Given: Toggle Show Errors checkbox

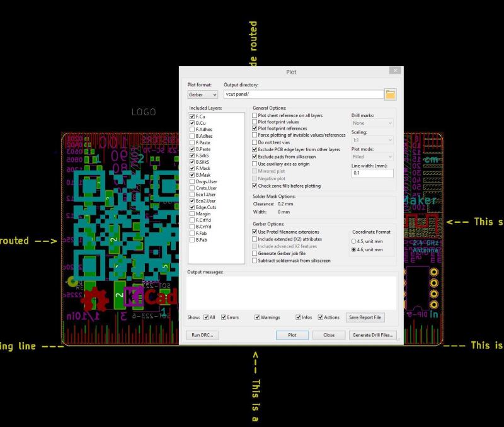Looking at the screenshot, I should click(224, 317).
